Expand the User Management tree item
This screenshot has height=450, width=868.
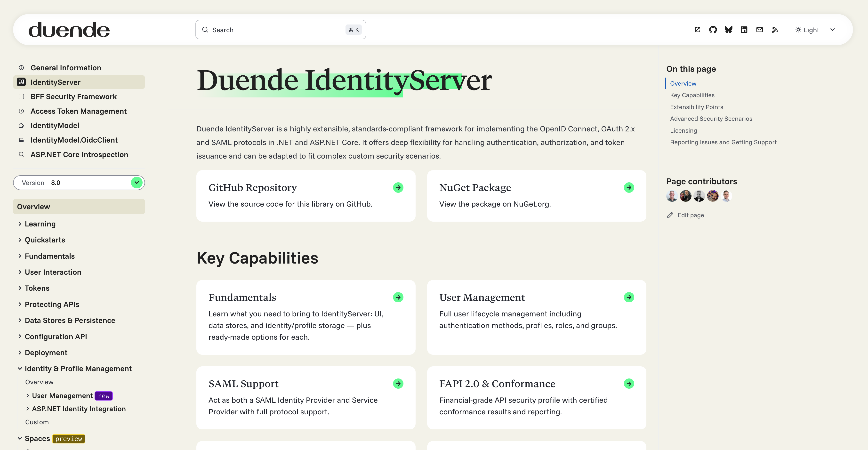pyautogui.click(x=28, y=396)
